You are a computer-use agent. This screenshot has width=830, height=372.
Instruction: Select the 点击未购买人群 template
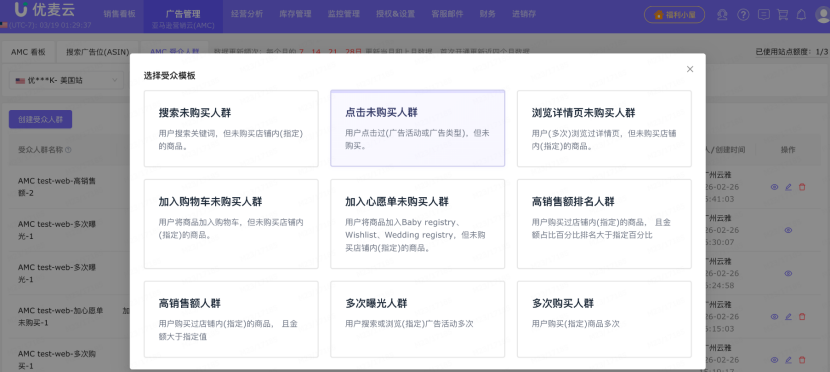point(418,129)
